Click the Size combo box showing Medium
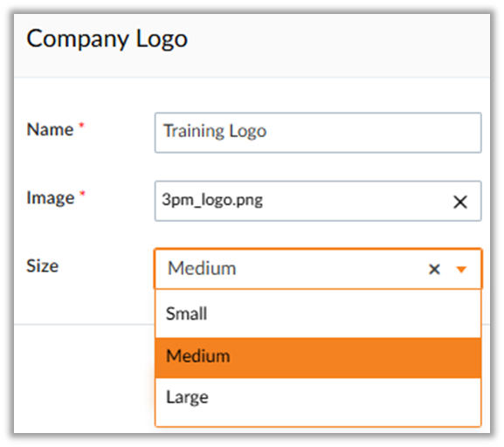This screenshot has width=504, height=447. (x=318, y=269)
